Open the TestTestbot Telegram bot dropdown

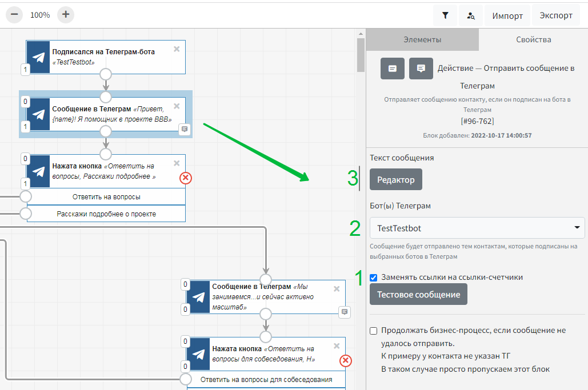pyautogui.click(x=477, y=228)
